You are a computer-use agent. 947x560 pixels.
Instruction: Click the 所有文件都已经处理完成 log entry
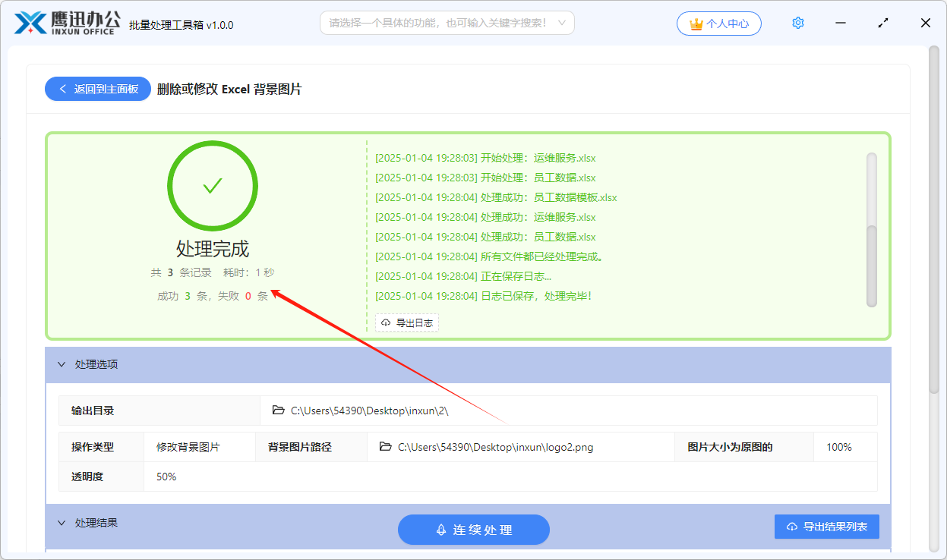pos(489,256)
